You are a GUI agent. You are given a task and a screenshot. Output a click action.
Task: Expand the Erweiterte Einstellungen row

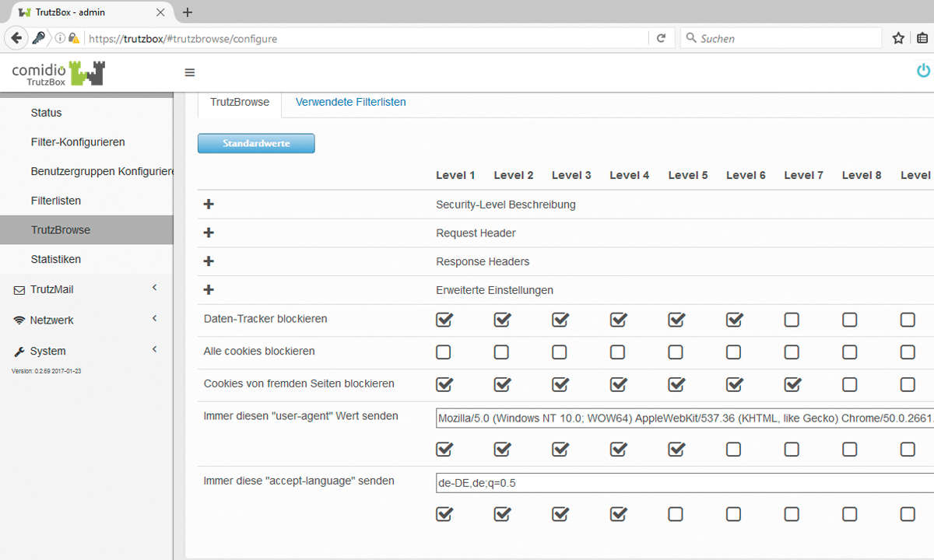click(x=209, y=290)
